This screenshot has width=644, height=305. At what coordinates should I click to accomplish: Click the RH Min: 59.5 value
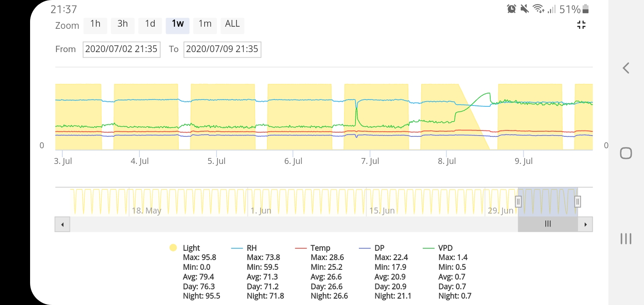coord(262,267)
